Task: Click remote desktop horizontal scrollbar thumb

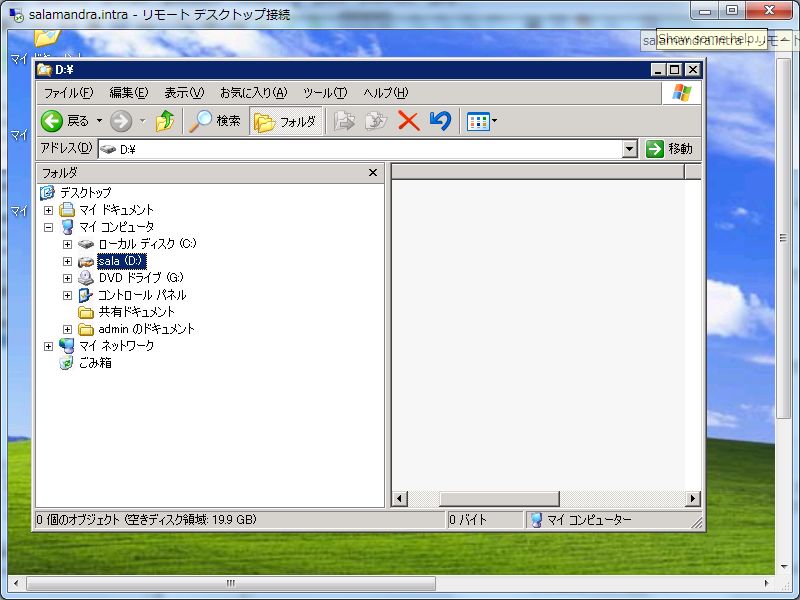Action: [231, 583]
